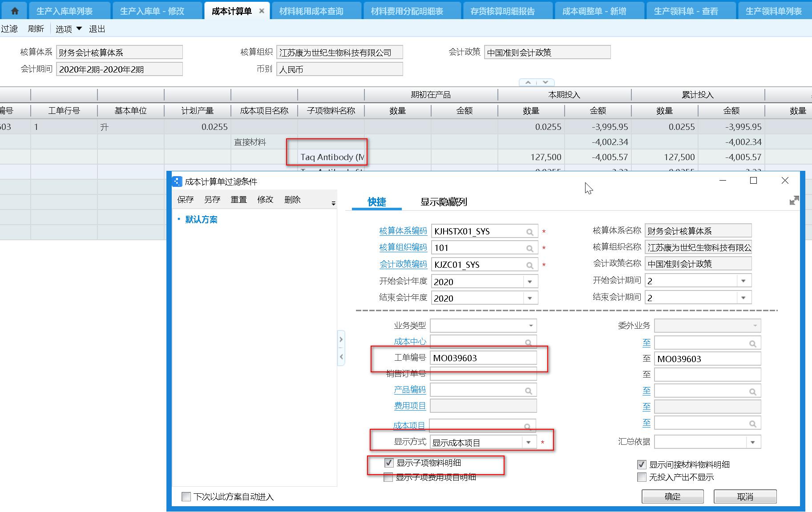Search icon in 产品编码 至 field
The height and width of the screenshot is (512, 812).
click(x=752, y=391)
